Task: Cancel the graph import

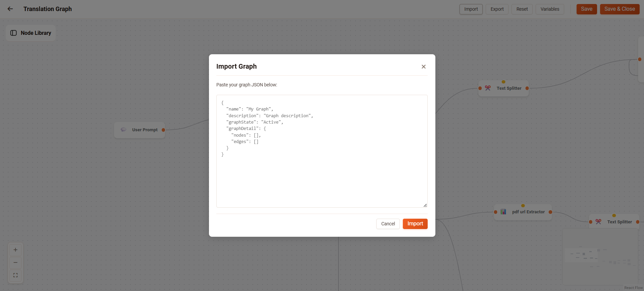Action: pyautogui.click(x=388, y=224)
